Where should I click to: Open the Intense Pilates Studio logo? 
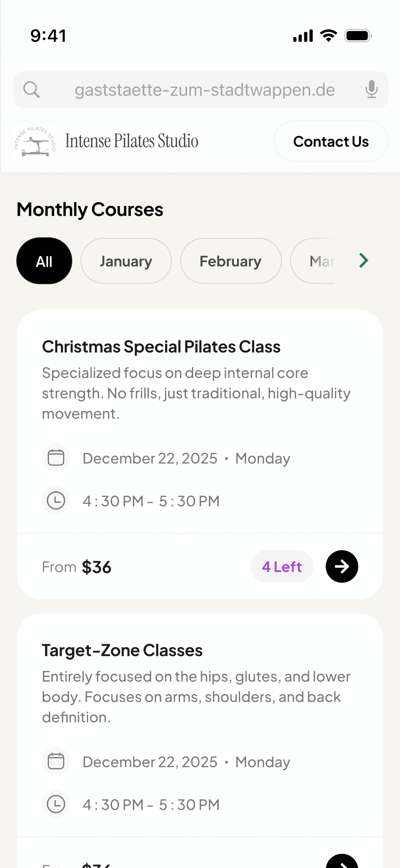click(35, 141)
